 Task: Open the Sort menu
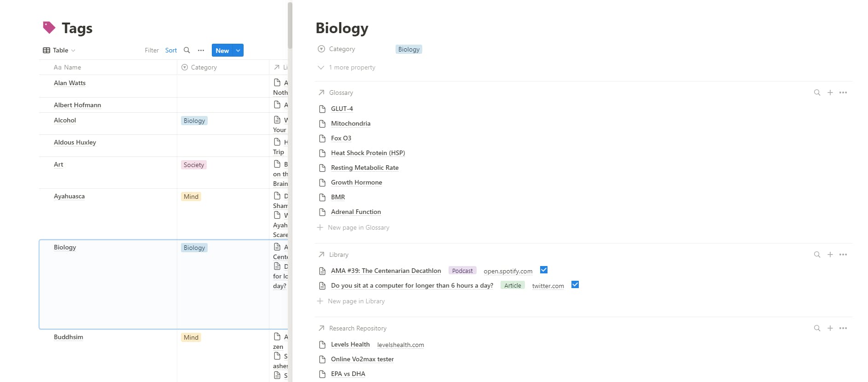tap(171, 50)
